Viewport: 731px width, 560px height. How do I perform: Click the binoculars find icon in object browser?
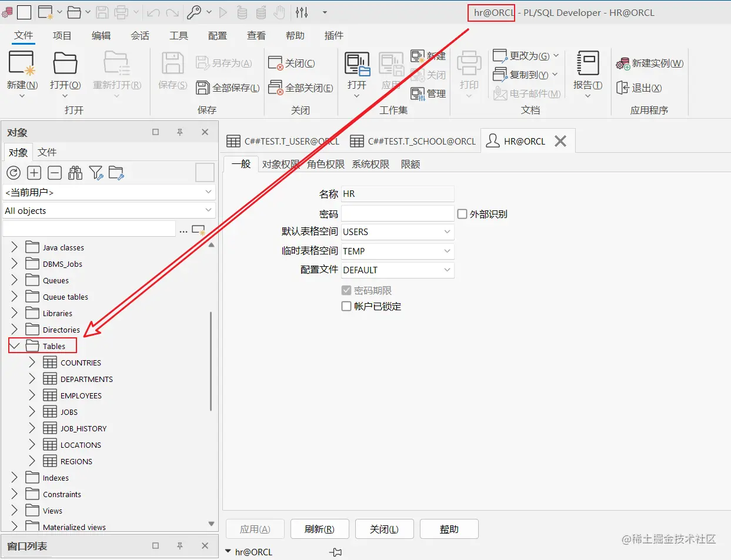pyautogui.click(x=75, y=173)
